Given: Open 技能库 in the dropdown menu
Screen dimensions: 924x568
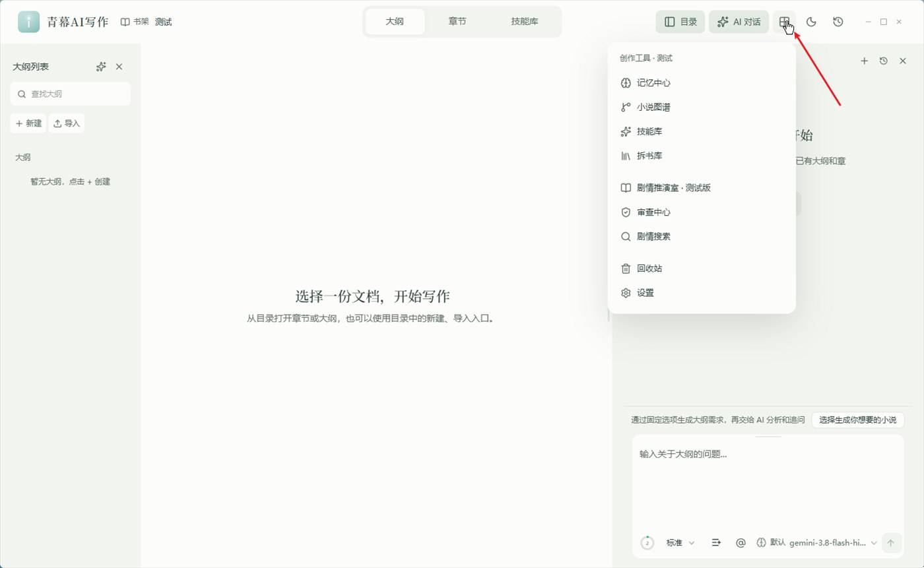Looking at the screenshot, I should (702, 131).
